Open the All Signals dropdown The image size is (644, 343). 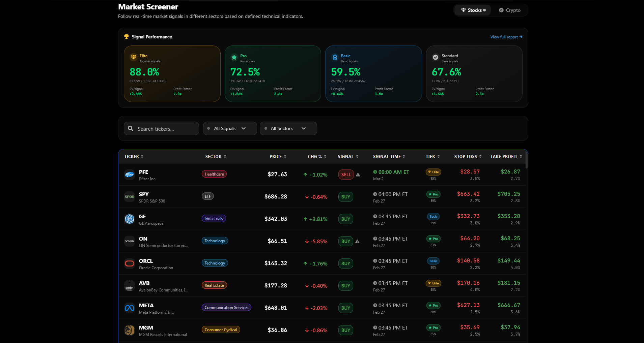coord(230,128)
